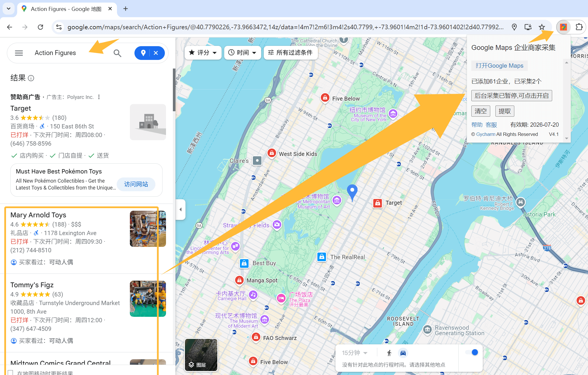
Task: Toggle the travel time switch off
Action: tap(472, 352)
